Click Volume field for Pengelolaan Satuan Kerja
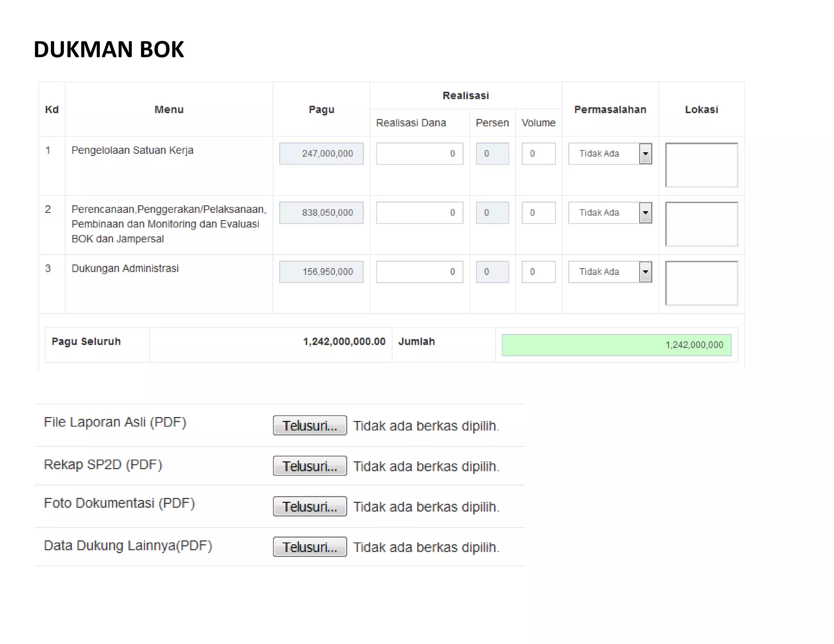The image size is (834, 644). click(x=538, y=153)
